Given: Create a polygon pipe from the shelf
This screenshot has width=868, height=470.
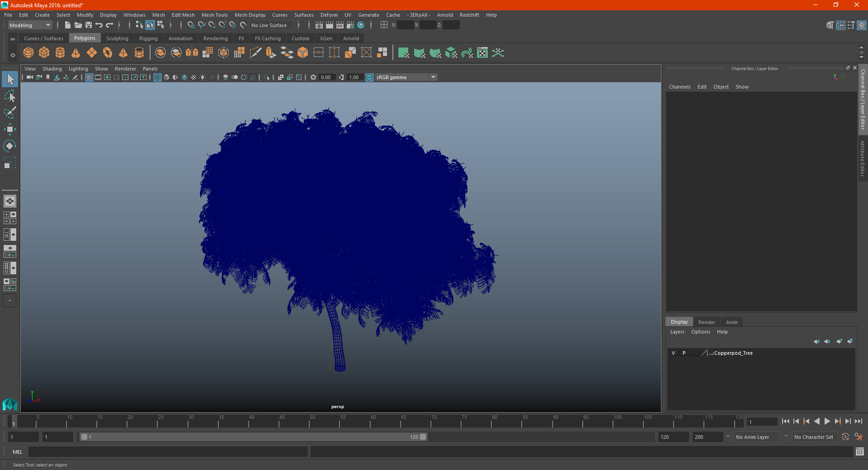Looking at the screenshot, I should (139, 53).
